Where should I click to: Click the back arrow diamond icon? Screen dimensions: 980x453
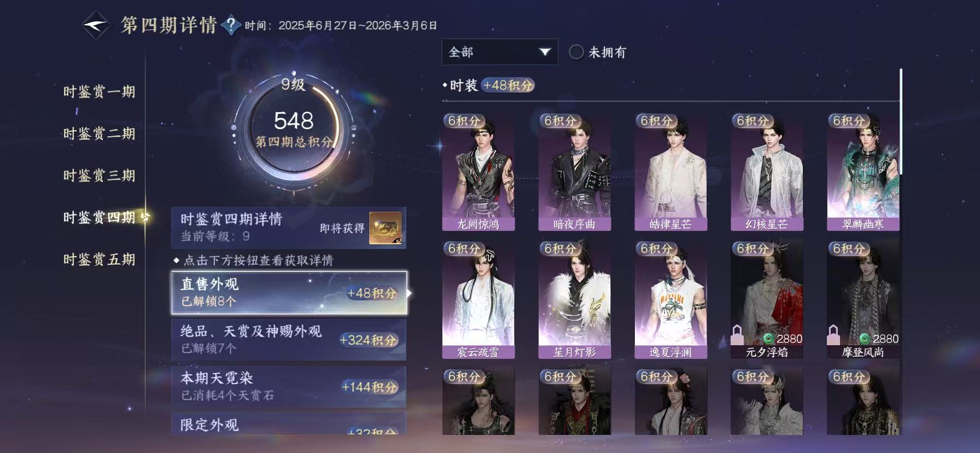pyautogui.click(x=96, y=25)
